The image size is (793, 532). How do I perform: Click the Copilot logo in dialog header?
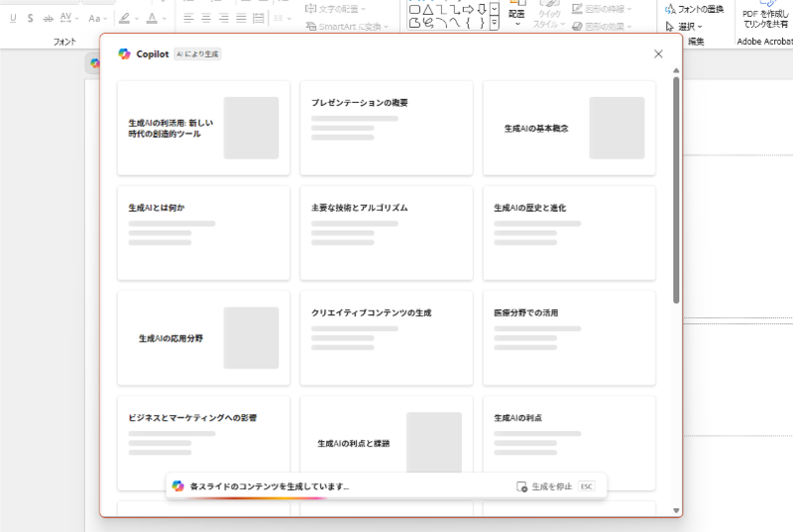coord(124,53)
